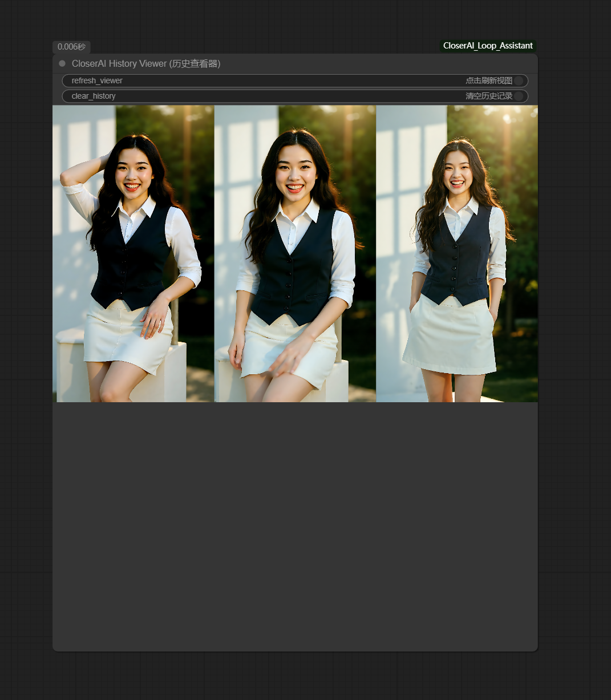Viewport: 611px width, 700px height.
Task: Toggle the 清空历史记录 indicator circle
Action: pyautogui.click(x=519, y=96)
